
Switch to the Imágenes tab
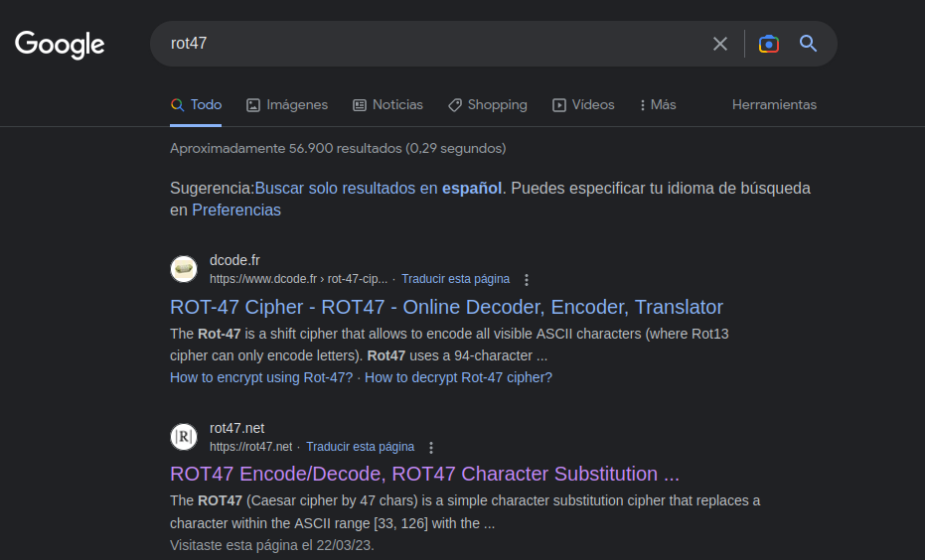pos(287,105)
